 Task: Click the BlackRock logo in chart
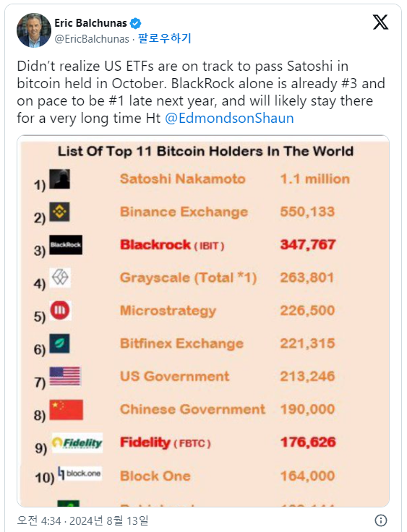[66, 244]
